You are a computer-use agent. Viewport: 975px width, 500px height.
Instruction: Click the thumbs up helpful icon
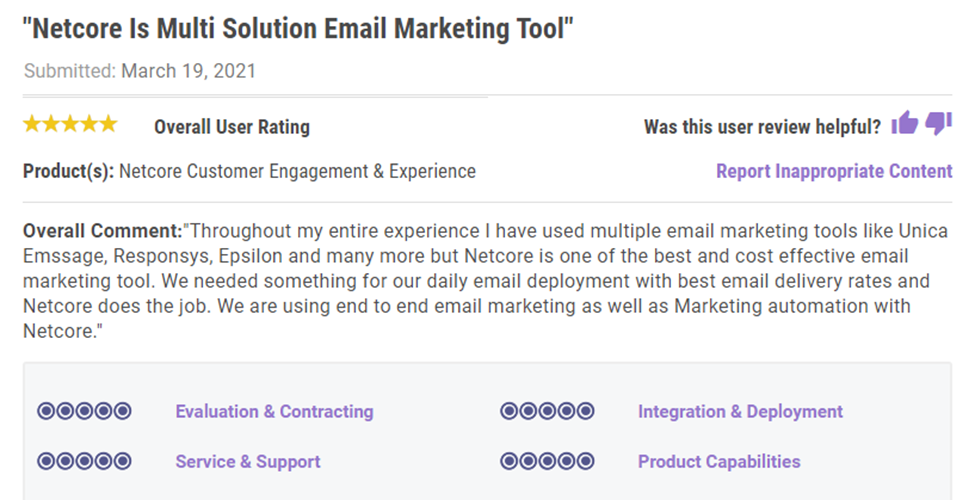pos(905,123)
